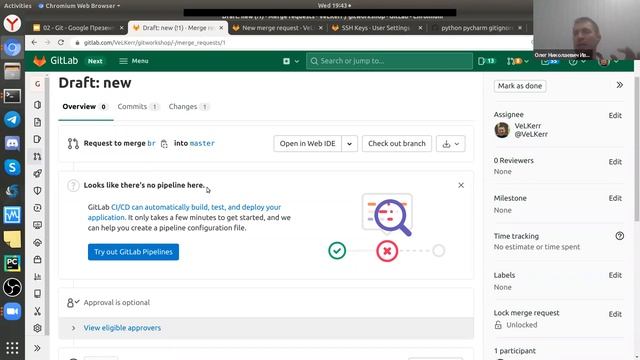Viewport: 640px width, 360px height.
Task: Open the Settings gear sidebar icon
Action: pyautogui.click(x=37, y=328)
